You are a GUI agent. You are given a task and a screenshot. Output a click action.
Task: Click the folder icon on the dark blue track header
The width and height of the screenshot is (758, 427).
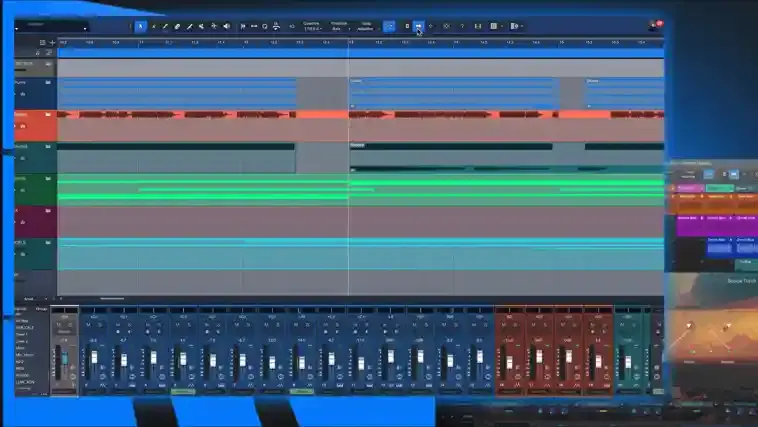coord(48,82)
